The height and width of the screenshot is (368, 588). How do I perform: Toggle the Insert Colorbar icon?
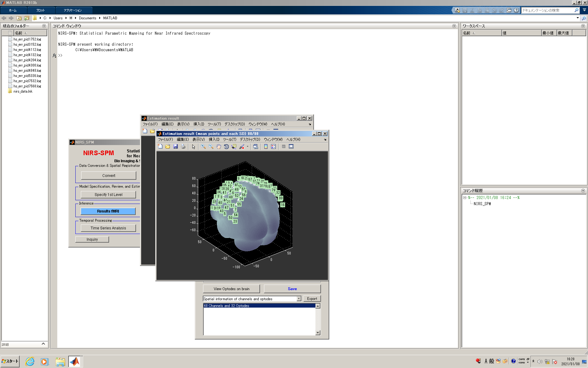pos(266,147)
